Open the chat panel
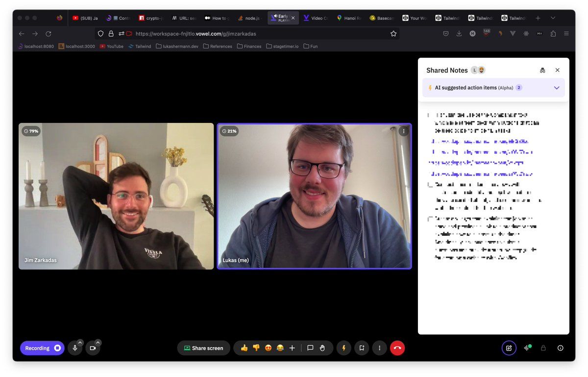 click(310, 348)
